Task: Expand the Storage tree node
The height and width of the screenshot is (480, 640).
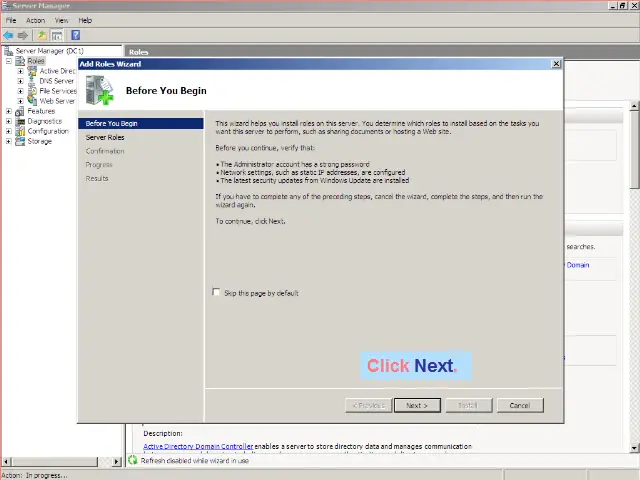Action: coord(9,141)
